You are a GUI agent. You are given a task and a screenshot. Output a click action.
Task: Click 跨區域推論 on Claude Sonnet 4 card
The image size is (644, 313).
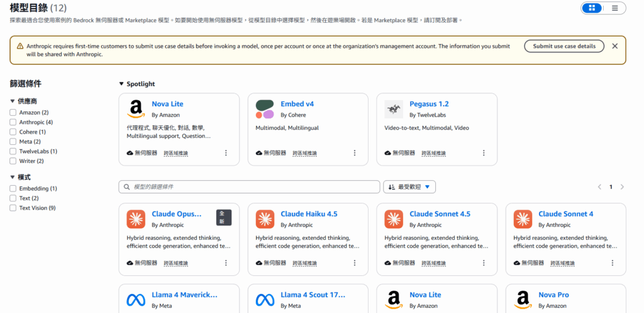click(x=563, y=263)
